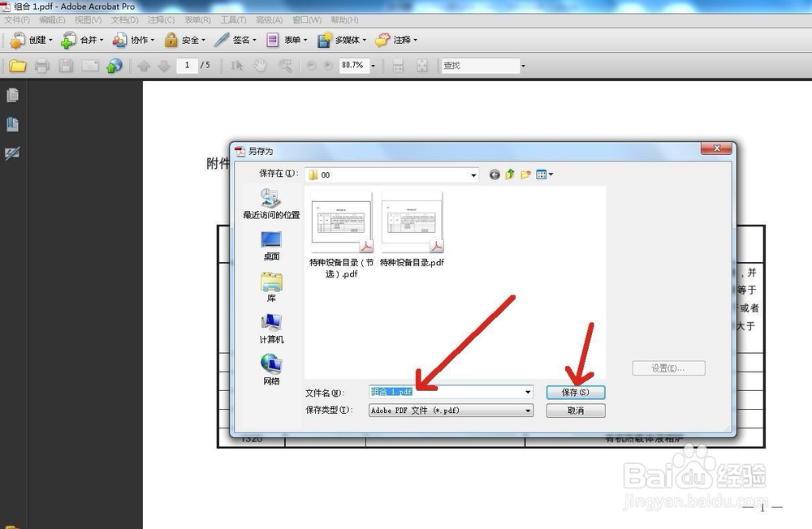
Task: Select the 多媒体 (Multimedia) tool
Action: 338,40
